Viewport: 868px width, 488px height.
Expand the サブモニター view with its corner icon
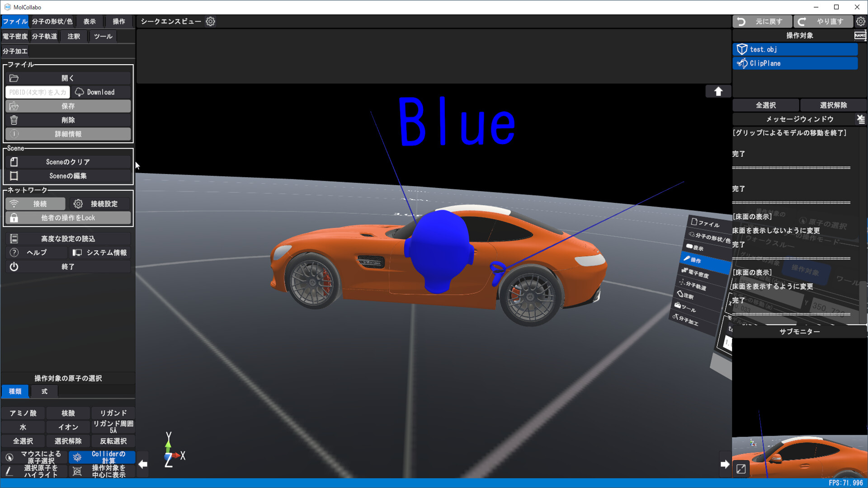(x=741, y=469)
